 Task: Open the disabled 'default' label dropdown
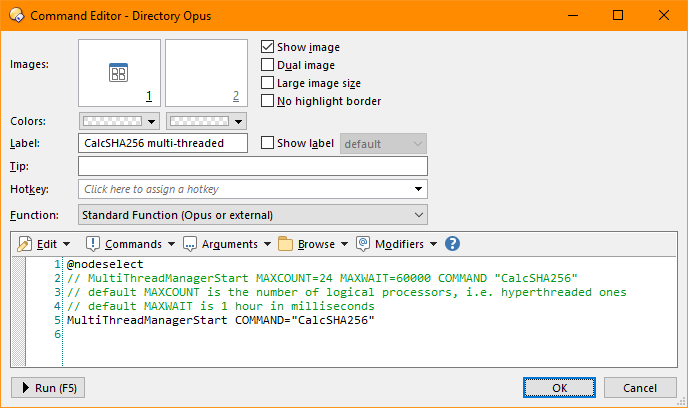[383, 143]
